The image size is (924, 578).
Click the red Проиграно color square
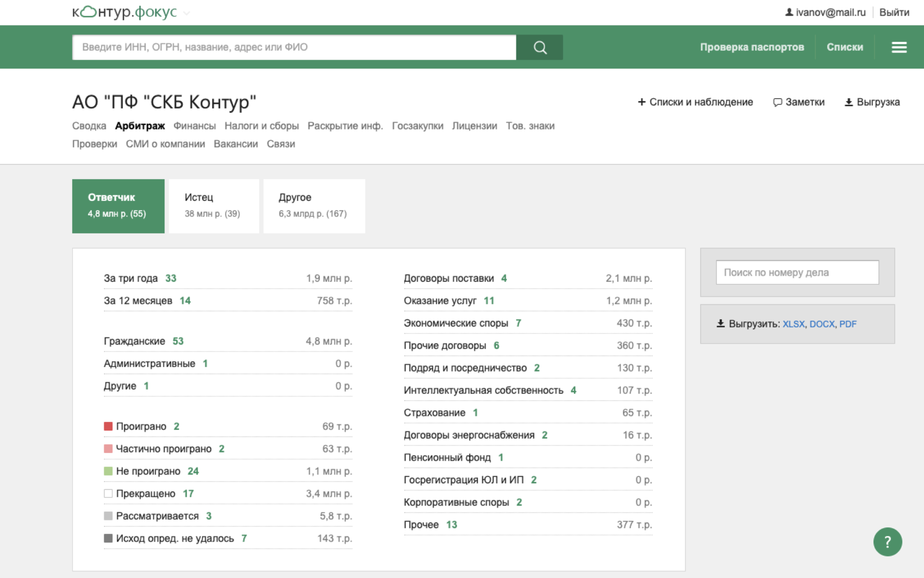(108, 426)
